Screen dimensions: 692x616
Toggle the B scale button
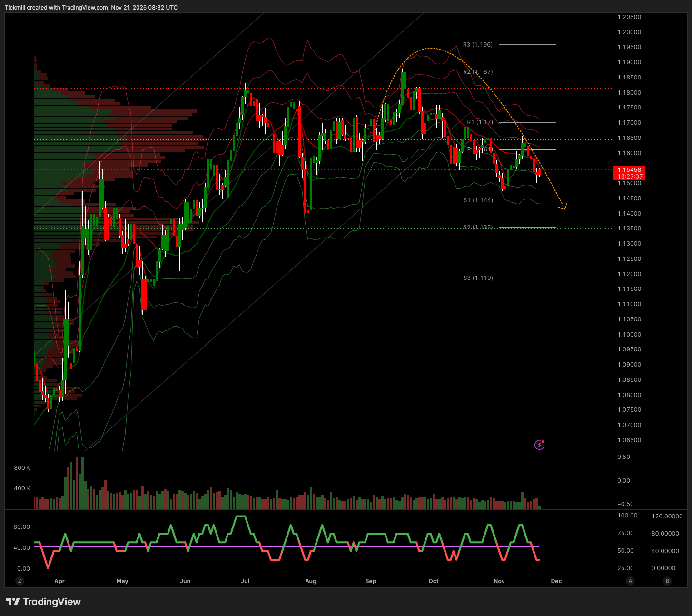click(667, 581)
